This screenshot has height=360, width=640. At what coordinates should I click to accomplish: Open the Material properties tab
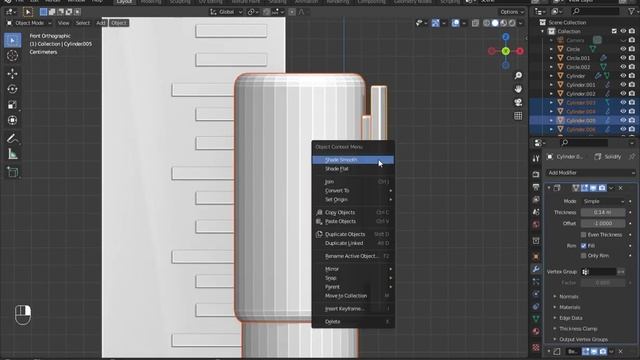(x=536, y=331)
